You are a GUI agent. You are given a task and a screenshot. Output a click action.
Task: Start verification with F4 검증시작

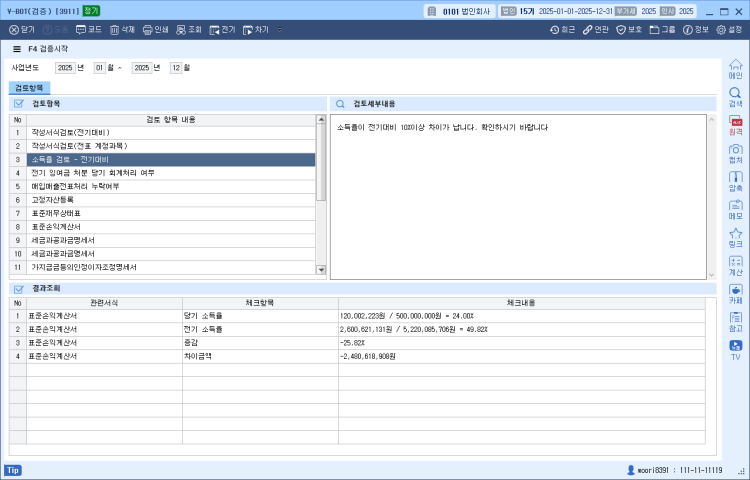point(48,49)
